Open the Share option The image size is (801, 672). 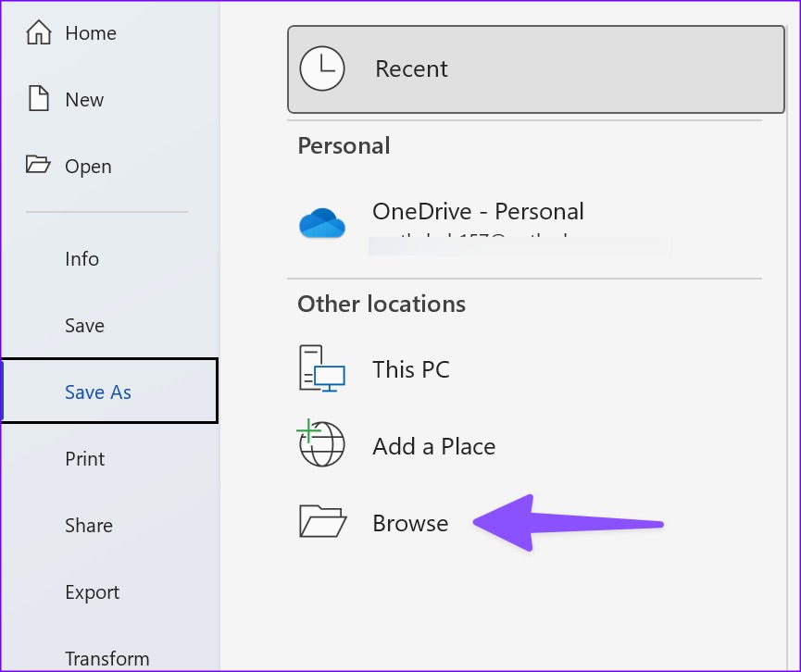[x=88, y=526]
